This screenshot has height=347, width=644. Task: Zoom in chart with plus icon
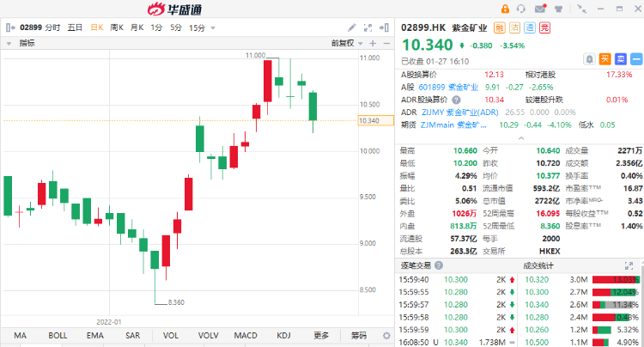point(373,43)
